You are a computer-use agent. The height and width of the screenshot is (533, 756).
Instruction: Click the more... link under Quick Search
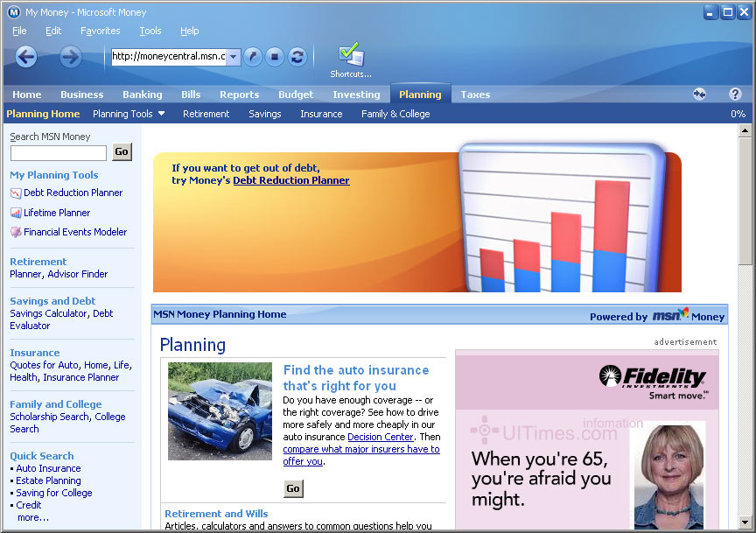32,517
